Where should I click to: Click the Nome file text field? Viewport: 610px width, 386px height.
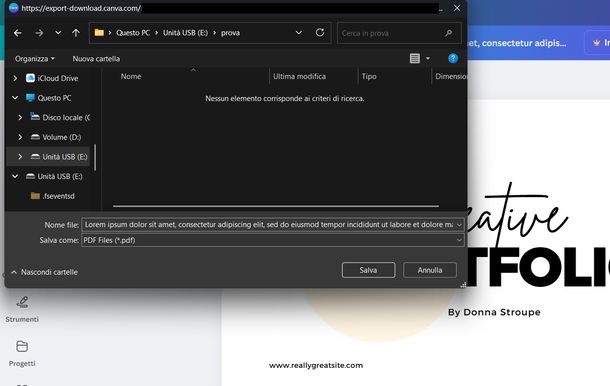coord(268,225)
